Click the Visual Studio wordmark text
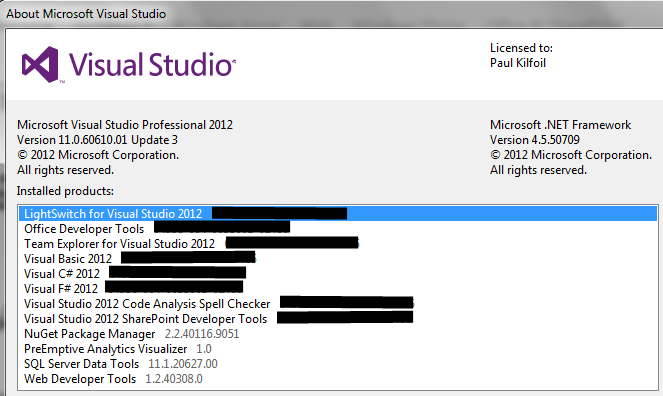Viewport: 663px width, 396px height. [152, 64]
